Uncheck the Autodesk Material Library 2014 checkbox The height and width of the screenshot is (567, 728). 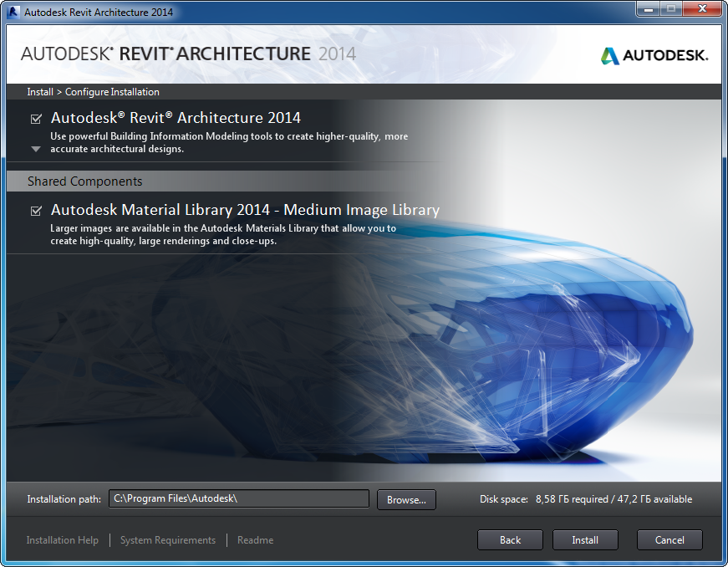pyautogui.click(x=36, y=211)
